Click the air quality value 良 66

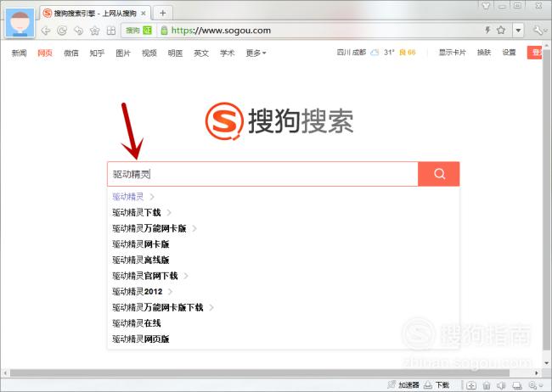point(408,53)
